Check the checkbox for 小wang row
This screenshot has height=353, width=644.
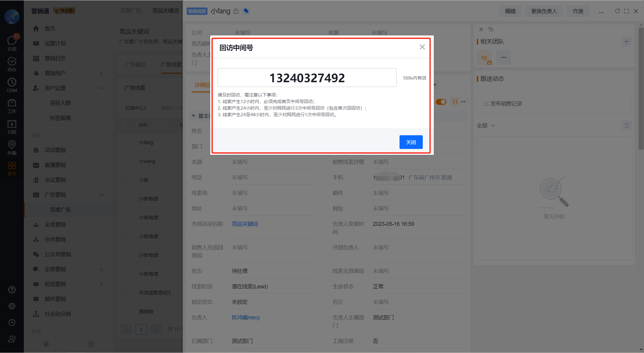point(123,161)
